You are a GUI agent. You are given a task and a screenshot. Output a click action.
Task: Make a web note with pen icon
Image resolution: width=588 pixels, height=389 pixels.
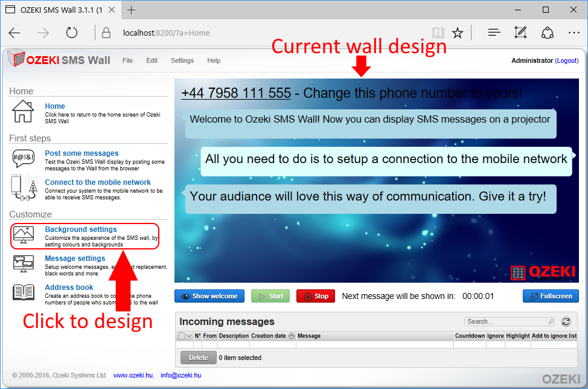click(x=520, y=33)
